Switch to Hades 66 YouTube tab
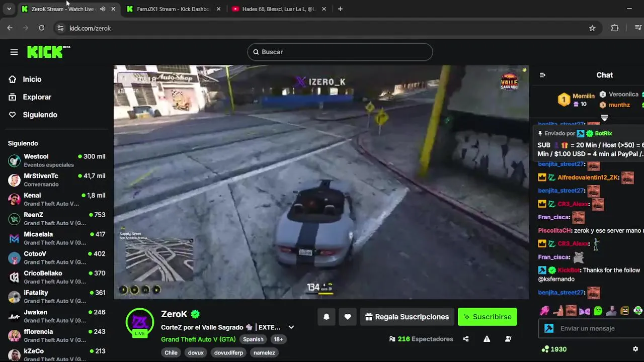644x362 pixels. coord(279,9)
